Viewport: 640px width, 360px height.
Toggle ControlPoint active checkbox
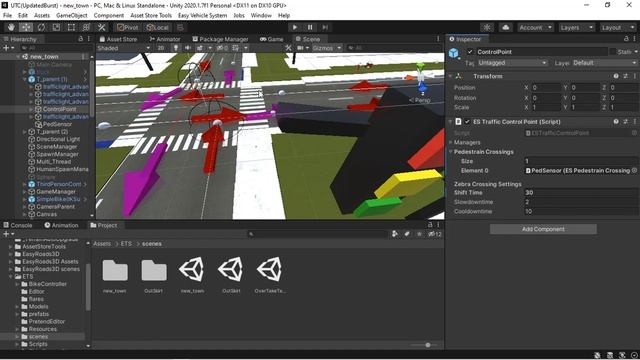pos(470,52)
